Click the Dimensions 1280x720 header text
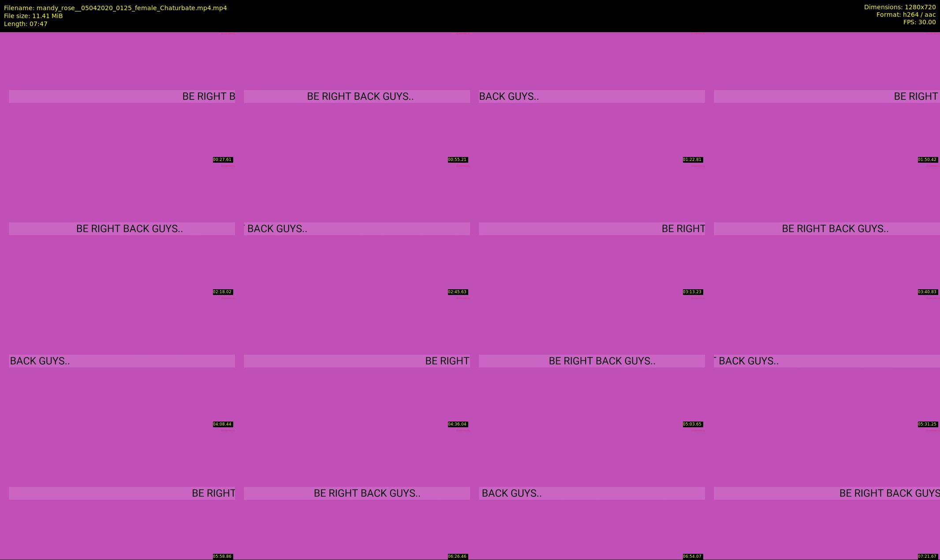 point(899,7)
